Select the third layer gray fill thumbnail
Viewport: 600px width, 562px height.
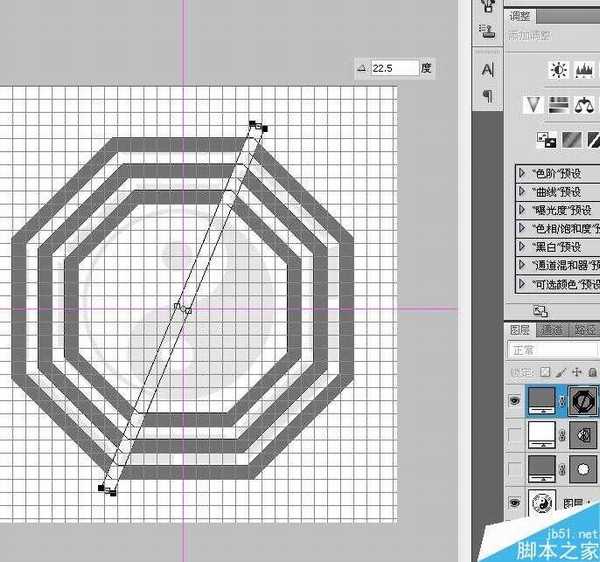coord(541,469)
